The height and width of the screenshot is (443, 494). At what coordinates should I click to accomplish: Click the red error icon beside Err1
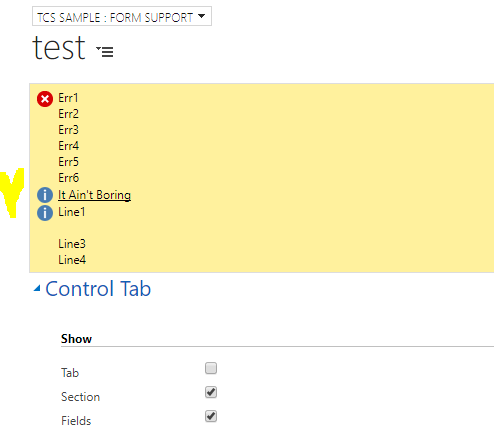click(x=45, y=99)
